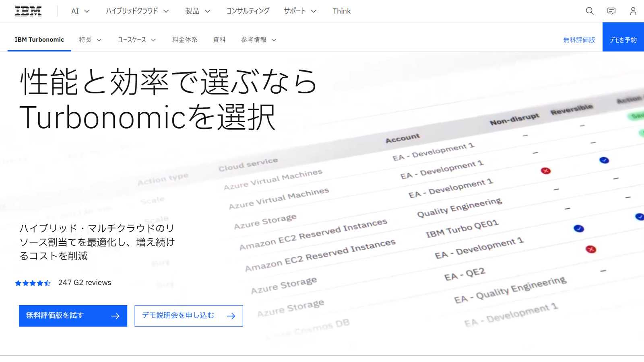The height and width of the screenshot is (362, 644).
Task: Click the G2 star rating
Action: pyautogui.click(x=33, y=283)
